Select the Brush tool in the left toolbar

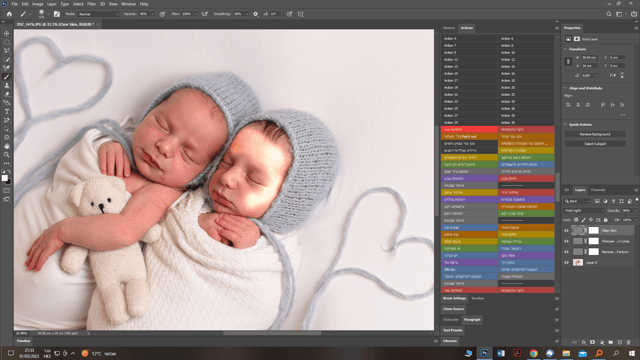point(7,77)
